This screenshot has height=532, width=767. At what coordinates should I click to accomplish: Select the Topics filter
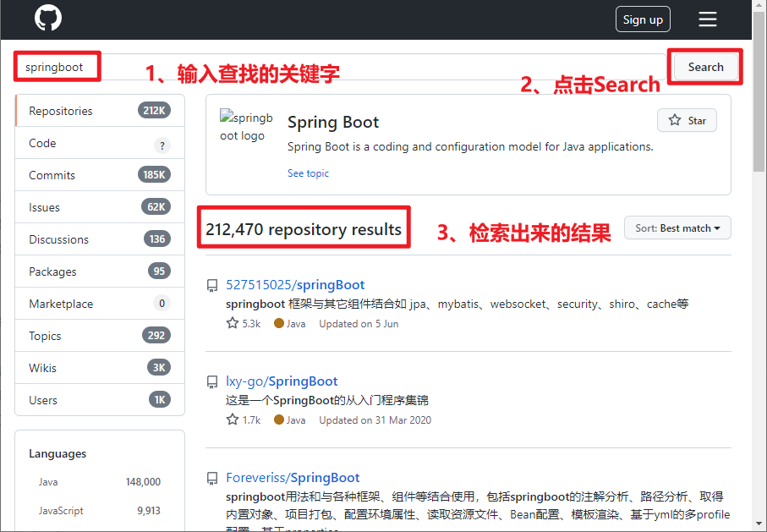[100, 336]
